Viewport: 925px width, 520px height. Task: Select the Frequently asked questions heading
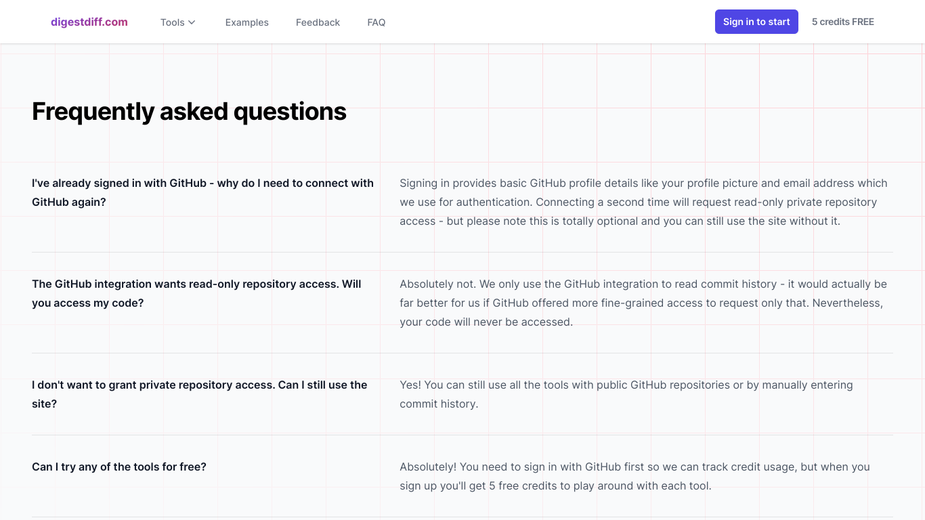[x=189, y=111]
